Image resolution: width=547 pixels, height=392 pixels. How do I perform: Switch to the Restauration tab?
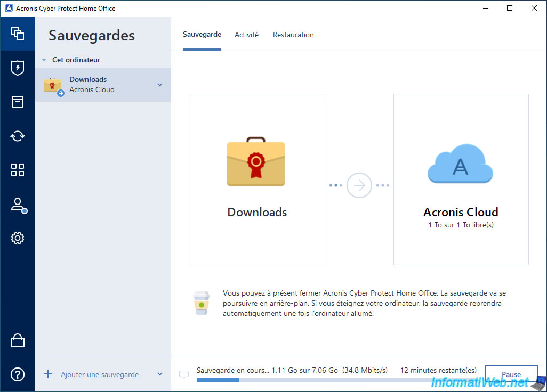pos(293,35)
